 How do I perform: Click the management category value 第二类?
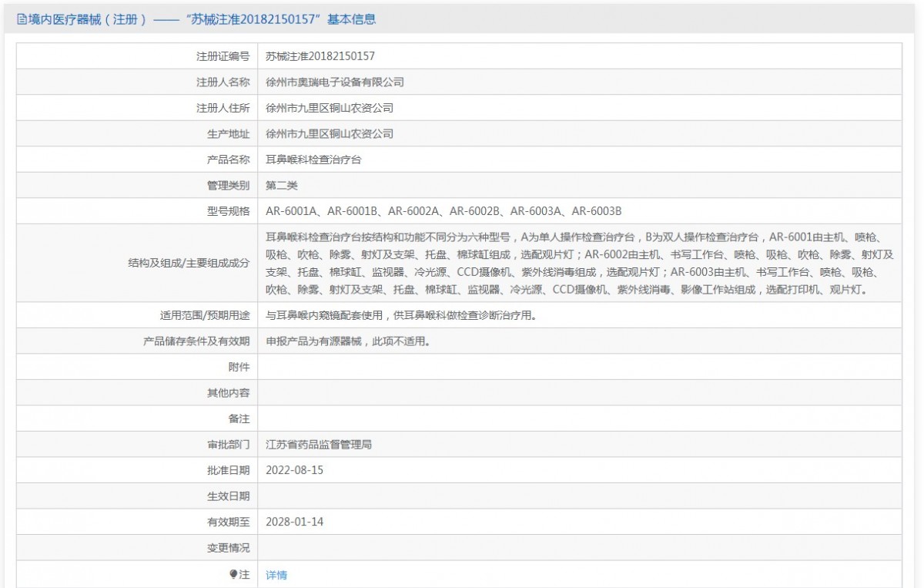[282, 185]
